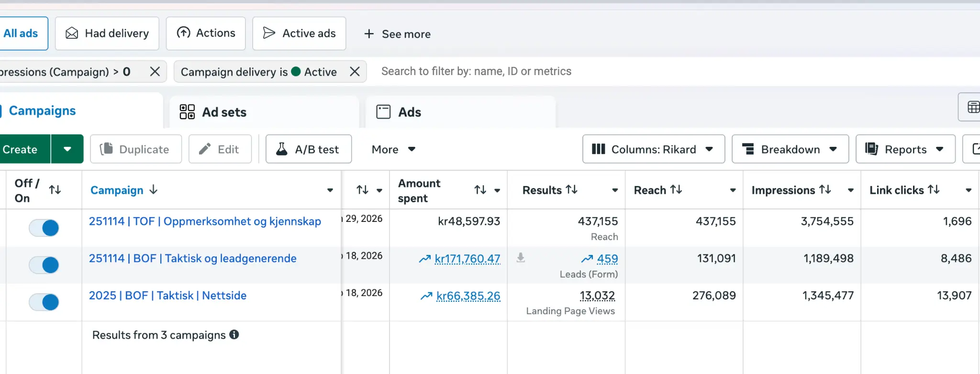Open the 251114 TOF Oppmerksomhet og kjennskap campaign
This screenshot has width=980, height=374.
205,221
